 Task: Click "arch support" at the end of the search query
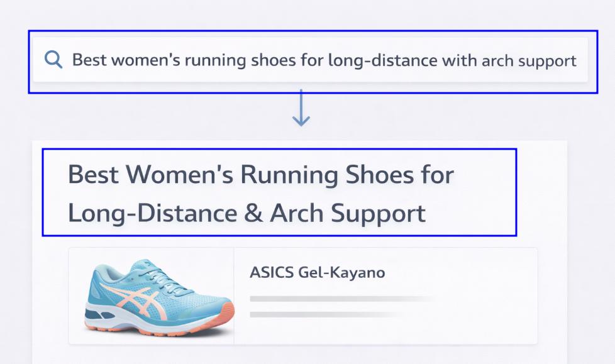coord(529,61)
